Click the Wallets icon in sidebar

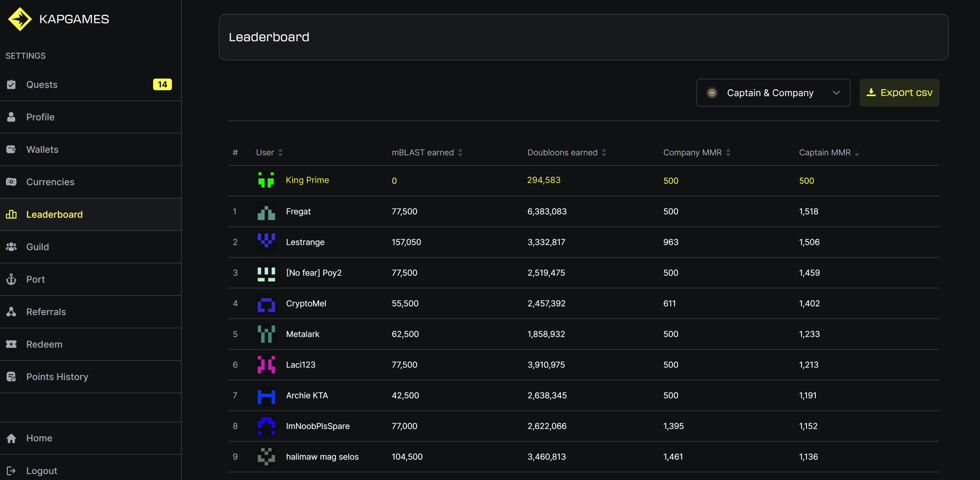click(11, 149)
